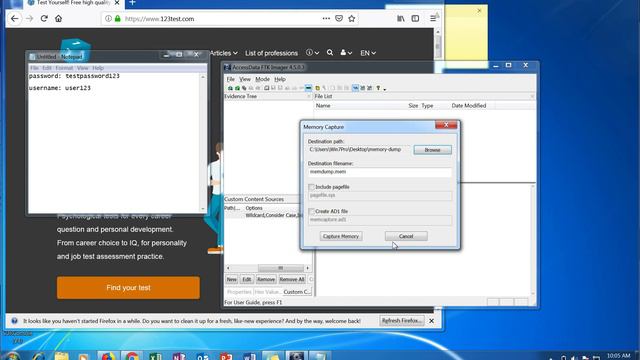Click the Image Mounting toolbar icon
The width and height of the screenshot is (640, 360).
point(244,88)
